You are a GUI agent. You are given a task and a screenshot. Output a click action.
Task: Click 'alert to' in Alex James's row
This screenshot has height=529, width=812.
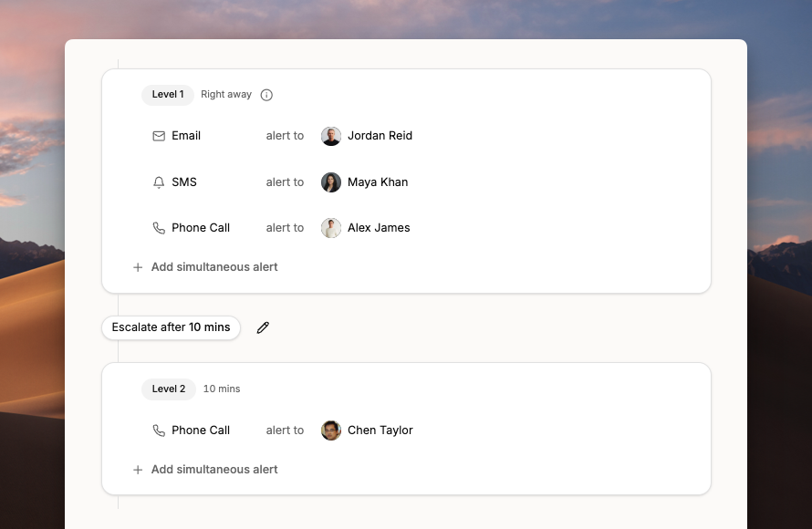pyautogui.click(x=285, y=228)
